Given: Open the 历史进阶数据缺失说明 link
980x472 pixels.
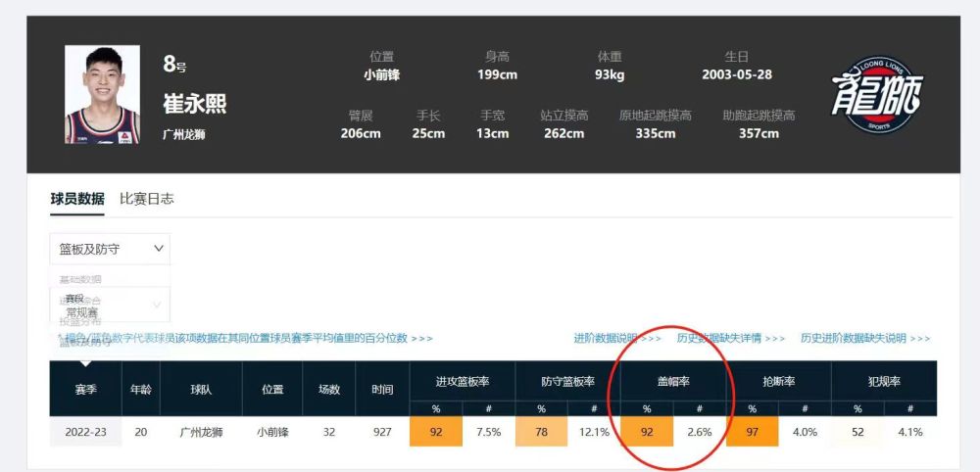Looking at the screenshot, I should [x=865, y=339].
